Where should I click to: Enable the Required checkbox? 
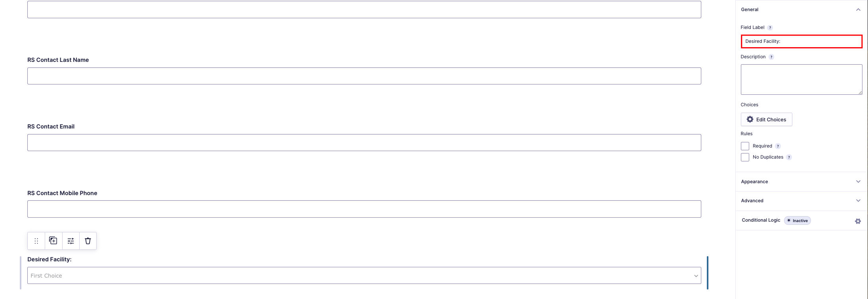point(744,146)
